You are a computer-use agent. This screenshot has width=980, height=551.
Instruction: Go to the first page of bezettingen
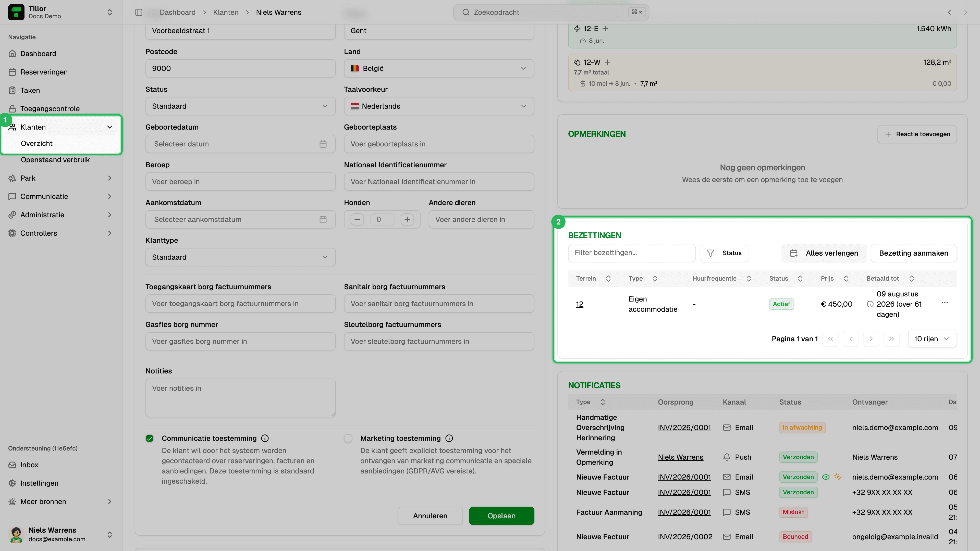coord(830,339)
